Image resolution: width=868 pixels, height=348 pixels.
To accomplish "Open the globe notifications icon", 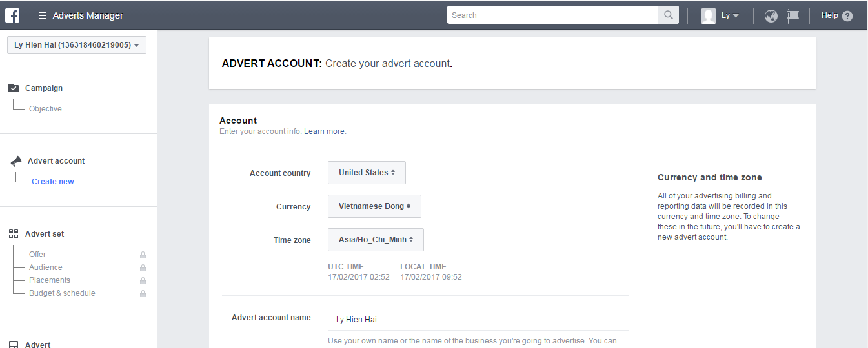I will (x=771, y=16).
